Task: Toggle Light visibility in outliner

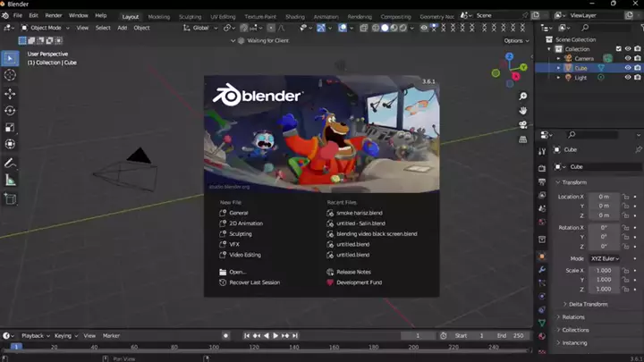Action: tap(628, 78)
